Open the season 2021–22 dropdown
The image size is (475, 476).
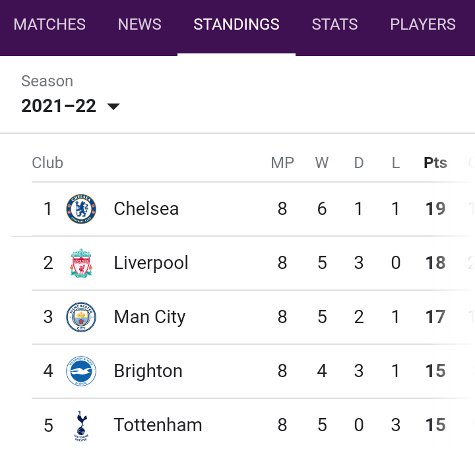71,106
